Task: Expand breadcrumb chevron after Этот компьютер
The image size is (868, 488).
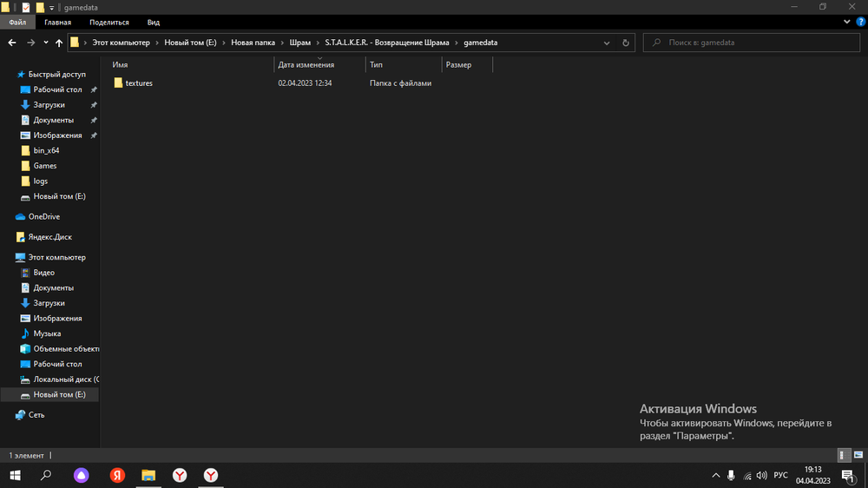Action: point(157,43)
